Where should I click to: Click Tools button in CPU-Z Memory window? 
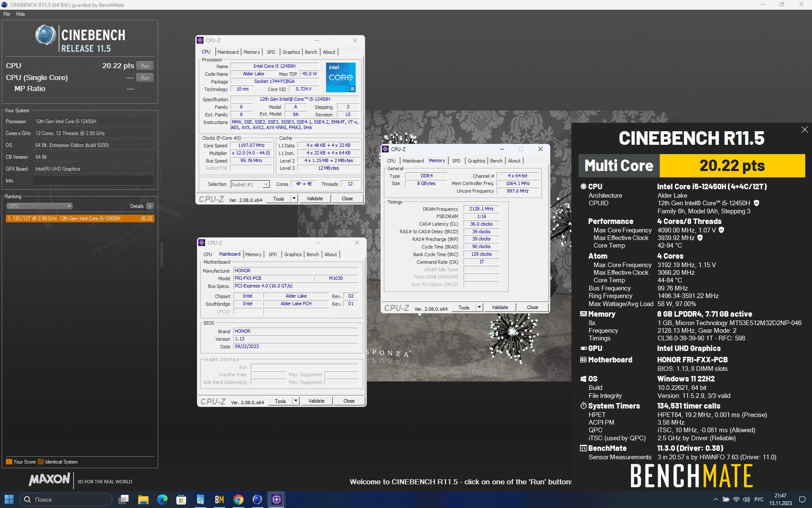coord(464,307)
